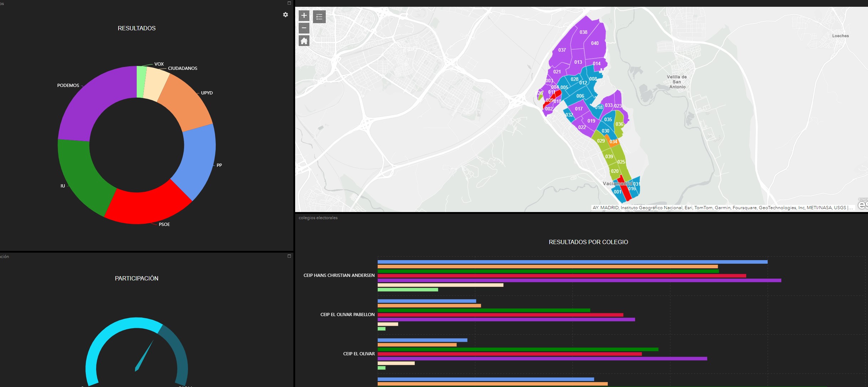Zoom in on the map
This screenshot has width=868, height=387.
304,15
